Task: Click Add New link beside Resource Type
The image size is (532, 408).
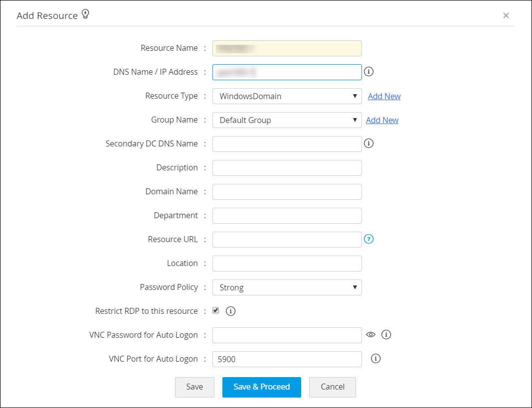Action: click(x=384, y=96)
